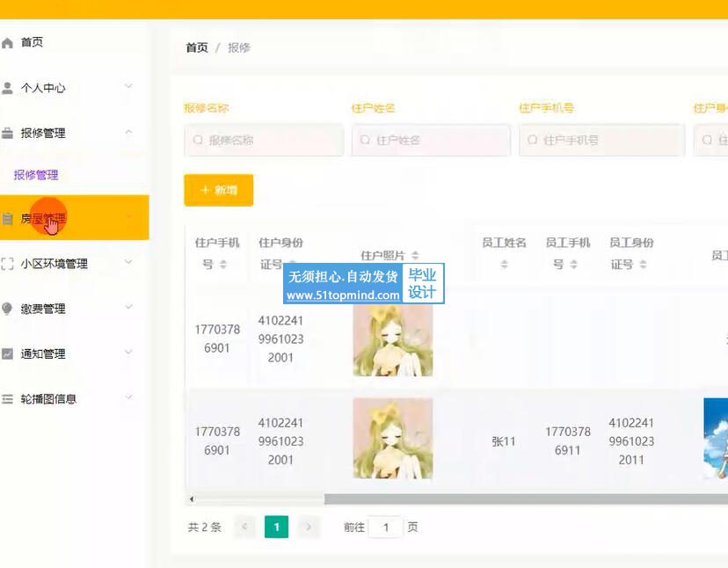Open the 报修管理 submenu item
Screen dimensions: 728x568
[x=36, y=175]
